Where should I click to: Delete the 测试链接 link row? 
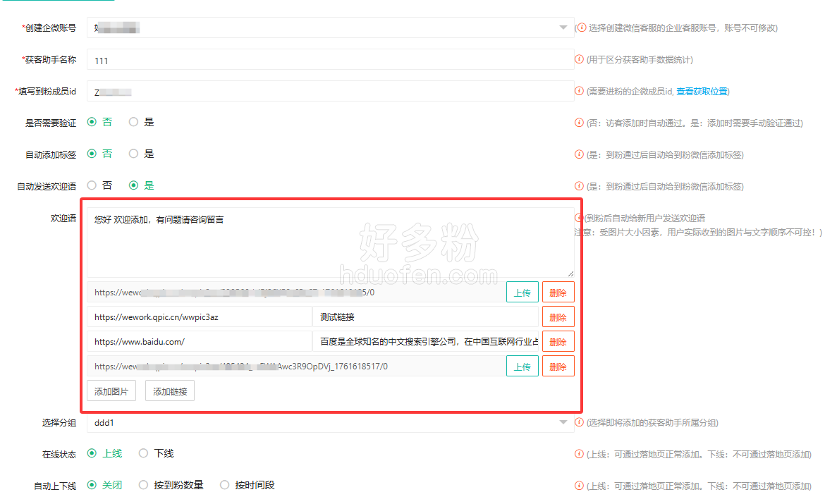(x=558, y=317)
